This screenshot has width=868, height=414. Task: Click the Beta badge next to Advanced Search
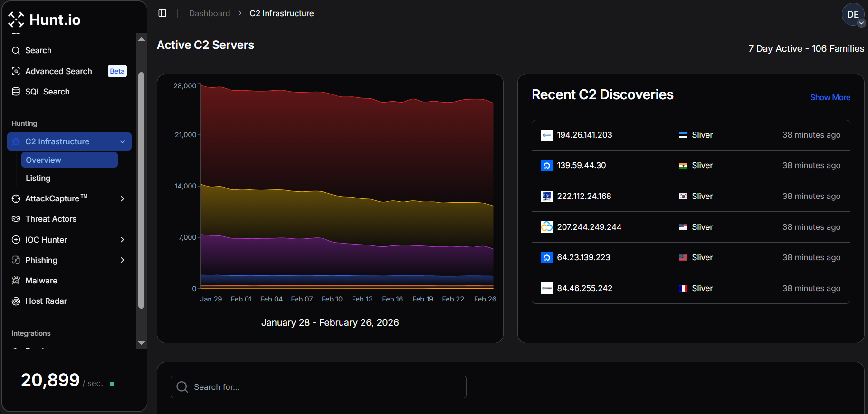(117, 71)
